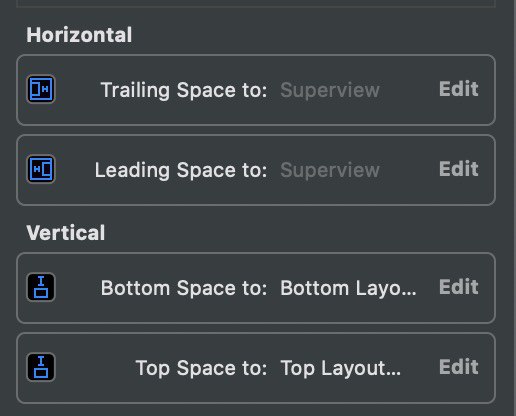Open Edit for Bottom Space constraint
This screenshot has width=516, height=416.
coord(459,287)
